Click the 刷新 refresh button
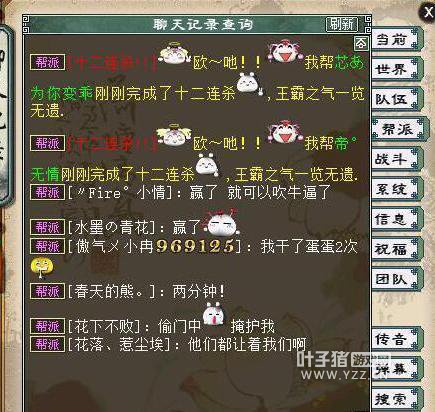Image resolution: width=435 pixels, height=412 pixels. point(342,24)
